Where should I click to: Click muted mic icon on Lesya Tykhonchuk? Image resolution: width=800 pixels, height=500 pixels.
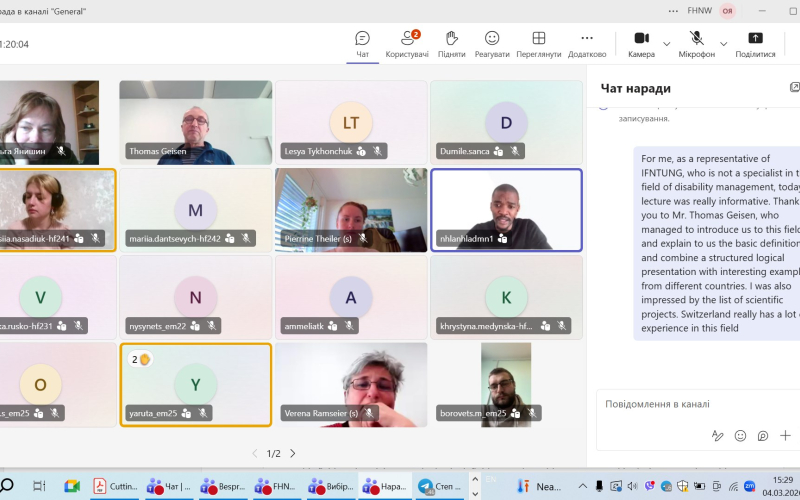point(378,151)
